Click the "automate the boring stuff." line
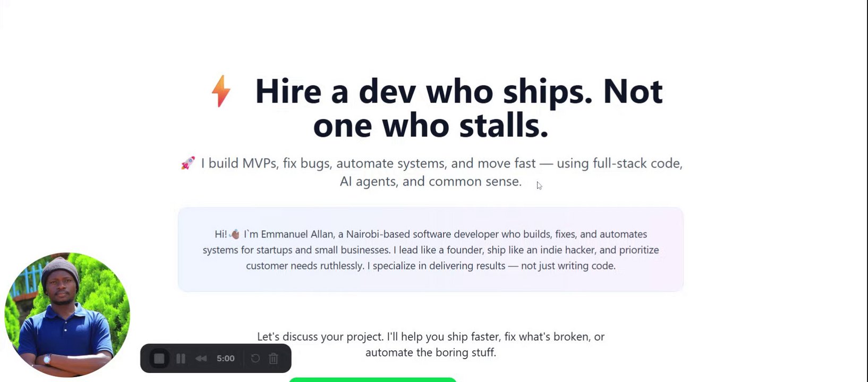This screenshot has height=382, width=868. pos(430,352)
